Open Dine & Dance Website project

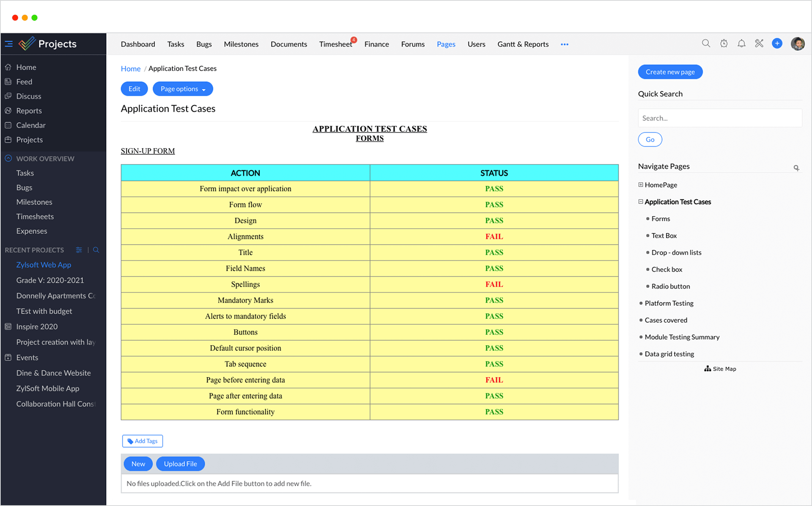(53, 373)
